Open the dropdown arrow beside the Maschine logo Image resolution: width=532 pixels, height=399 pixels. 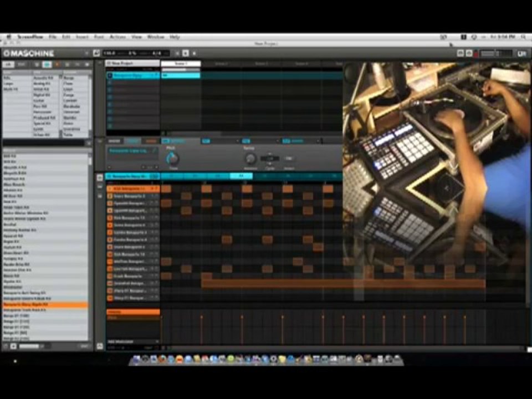coord(86,53)
